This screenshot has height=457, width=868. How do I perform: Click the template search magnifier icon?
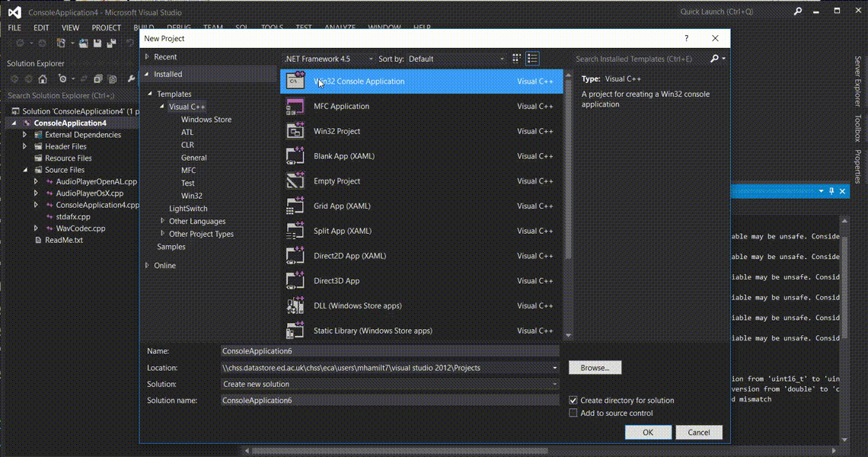[715, 58]
